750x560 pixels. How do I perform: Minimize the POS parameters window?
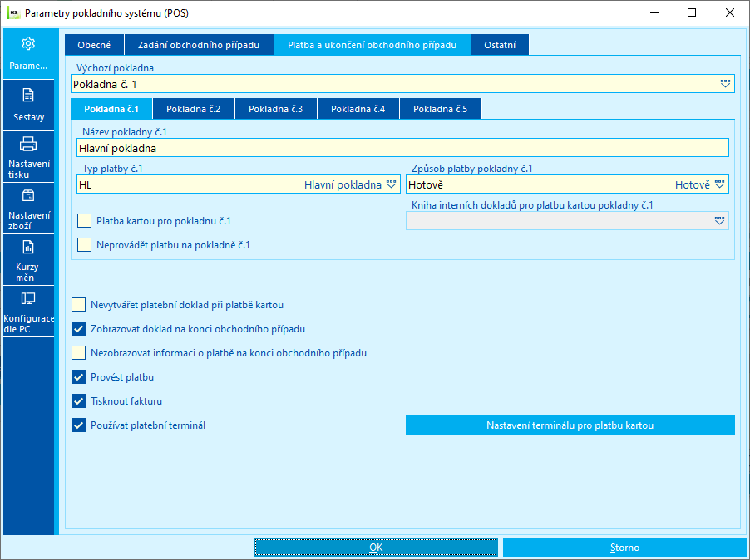tap(654, 13)
